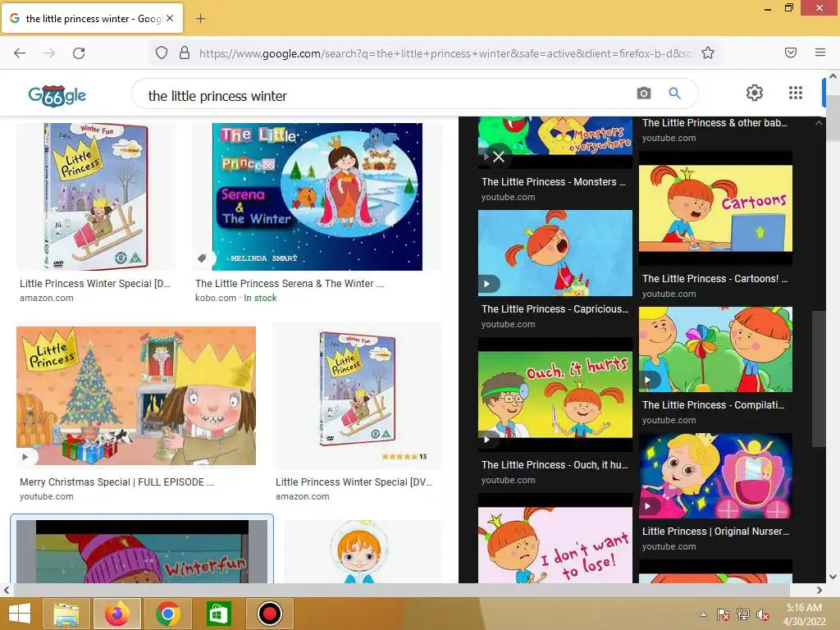Open Serena & The Winter book thumbnail
The image size is (840, 630).
click(x=317, y=197)
